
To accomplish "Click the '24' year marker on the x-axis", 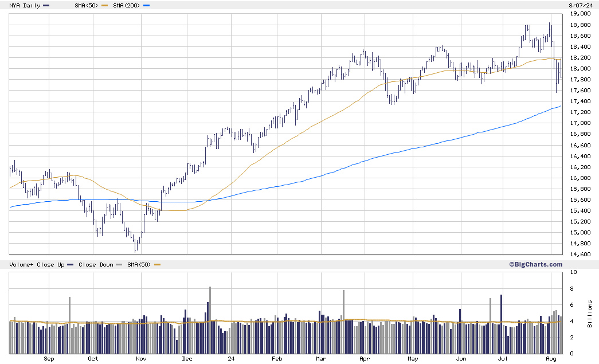I will (x=231, y=359).
